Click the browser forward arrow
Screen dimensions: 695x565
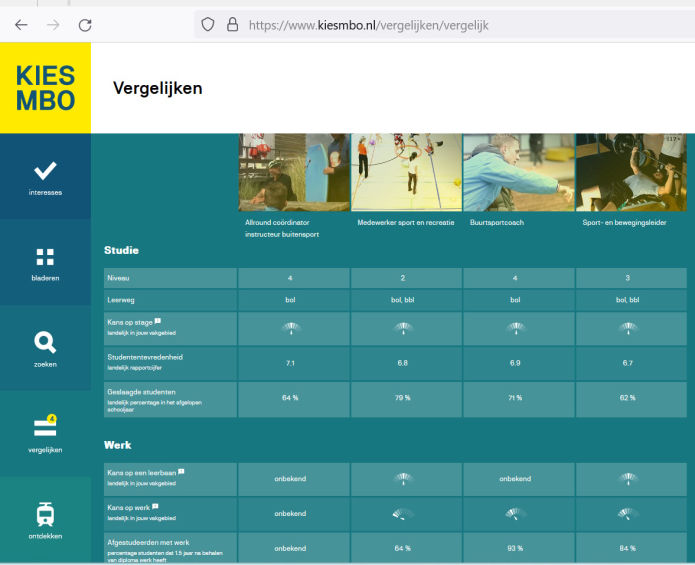pyautogui.click(x=53, y=24)
